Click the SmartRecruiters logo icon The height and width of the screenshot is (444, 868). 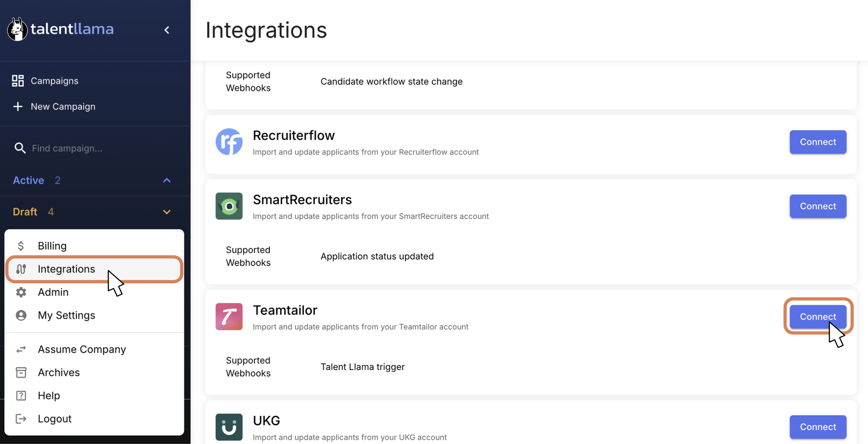pos(229,206)
